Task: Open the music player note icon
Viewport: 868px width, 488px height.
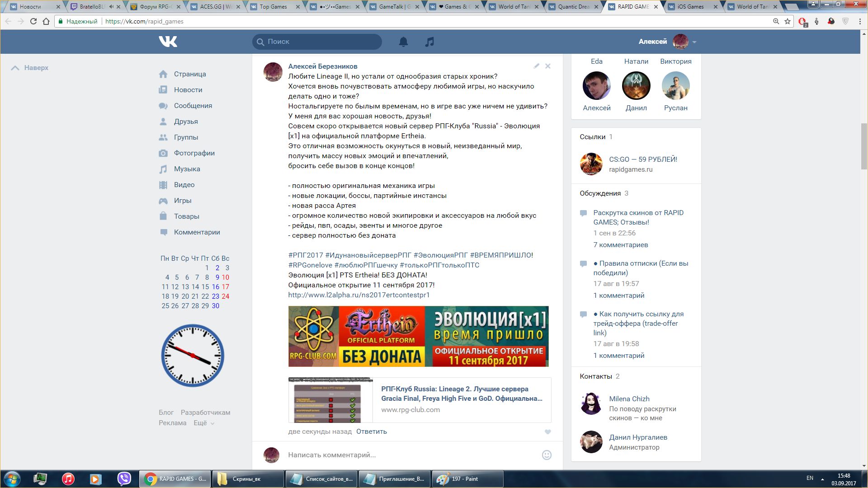Action: 429,42
